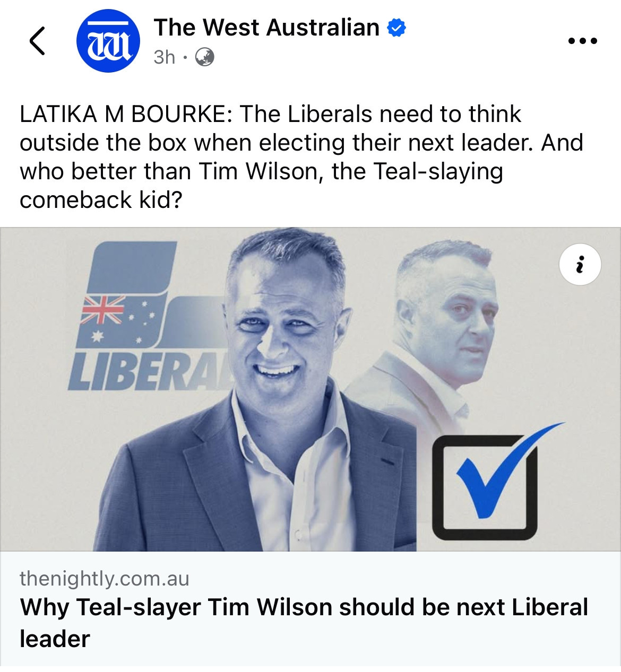Tap the back arrow

pos(37,41)
